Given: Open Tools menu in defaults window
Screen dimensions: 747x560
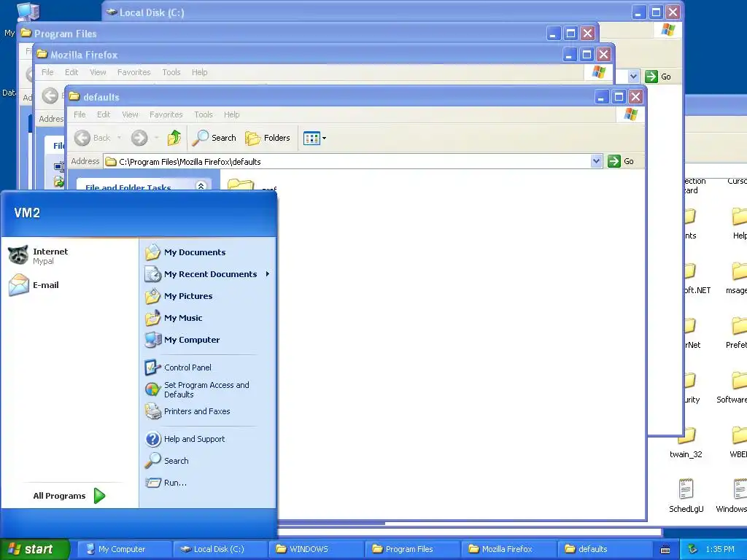Looking at the screenshot, I should (204, 114).
